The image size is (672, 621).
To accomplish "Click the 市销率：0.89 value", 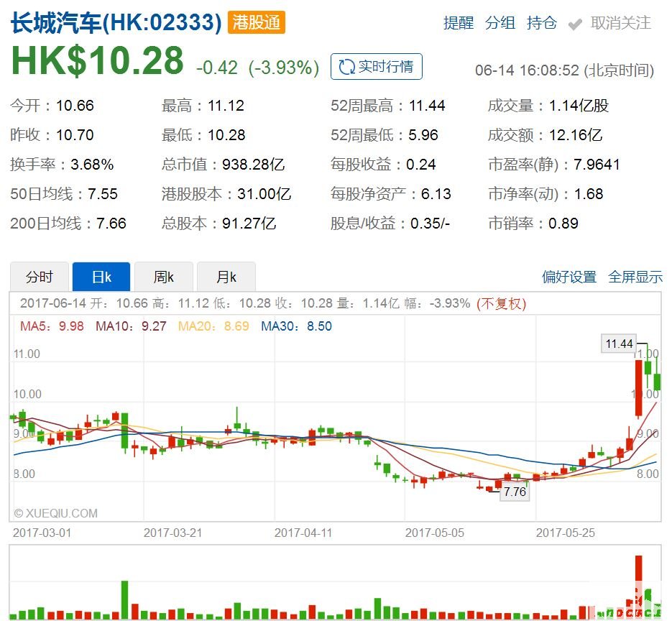I will coord(533,224).
